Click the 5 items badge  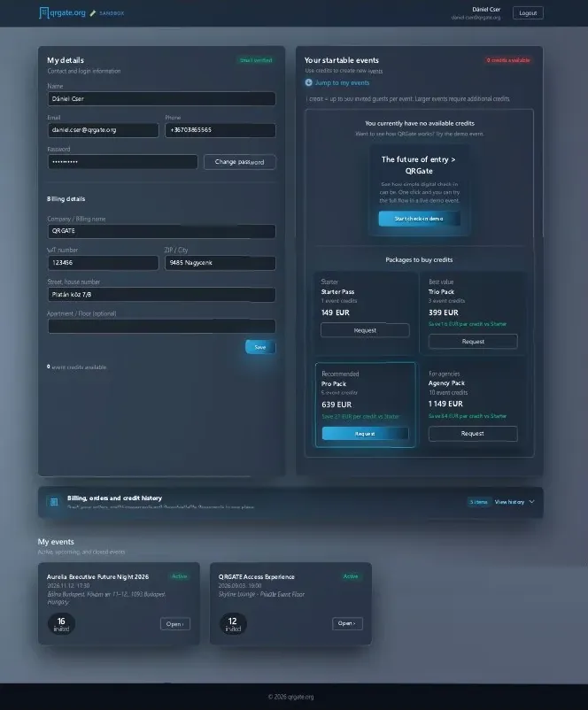(x=479, y=502)
